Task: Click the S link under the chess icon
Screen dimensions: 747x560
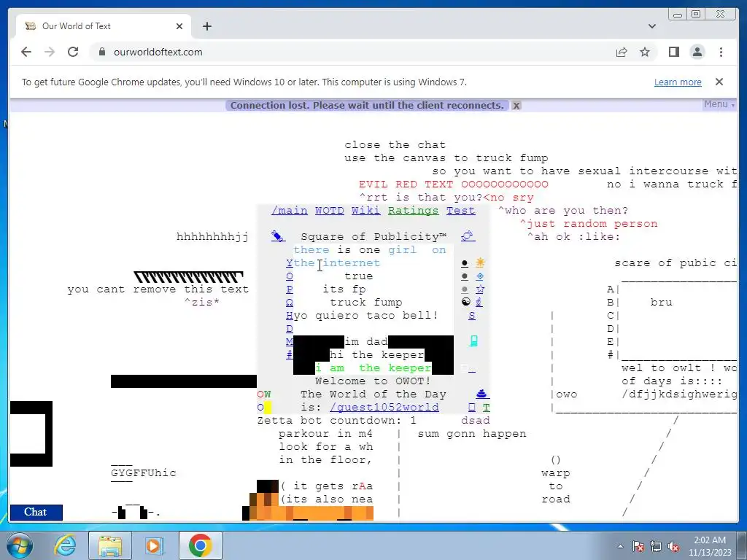Action: [x=472, y=315]
